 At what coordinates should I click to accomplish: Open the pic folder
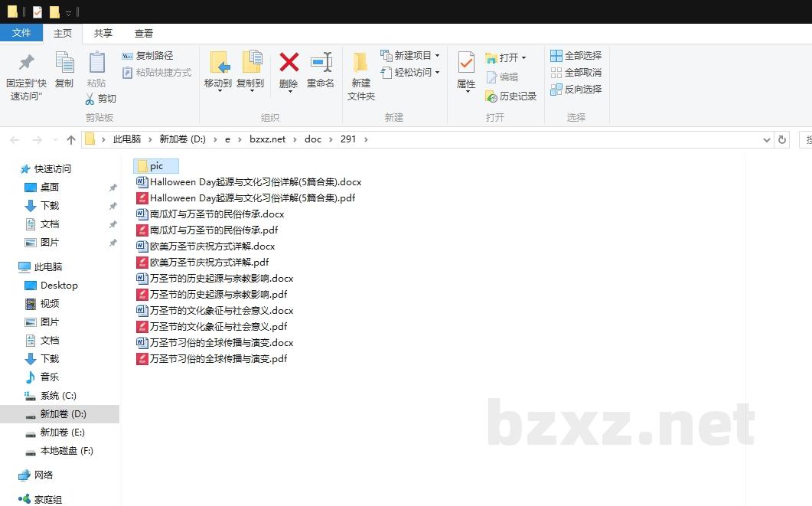(x=156, y=166)
